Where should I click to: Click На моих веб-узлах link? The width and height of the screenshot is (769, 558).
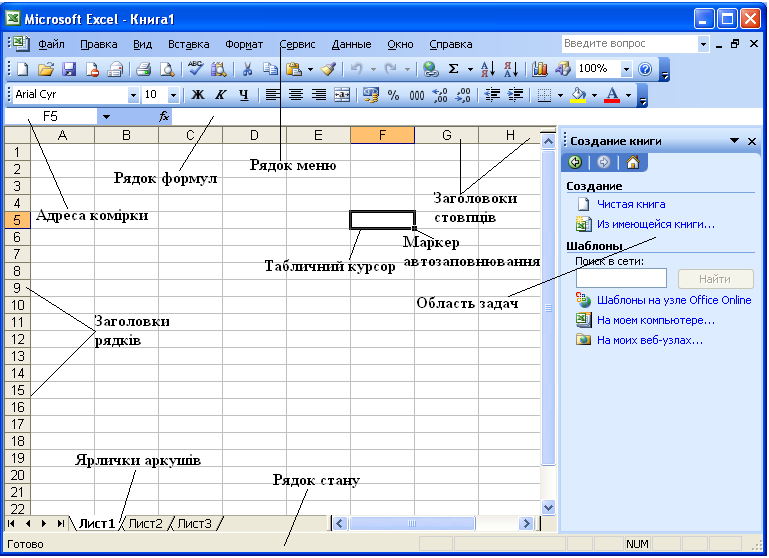650,340
